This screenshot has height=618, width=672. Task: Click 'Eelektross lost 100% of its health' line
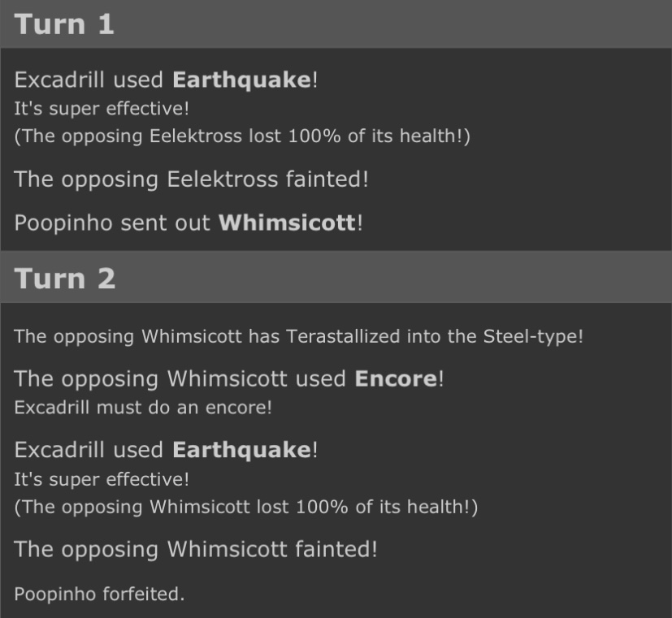tap(242, 136)
